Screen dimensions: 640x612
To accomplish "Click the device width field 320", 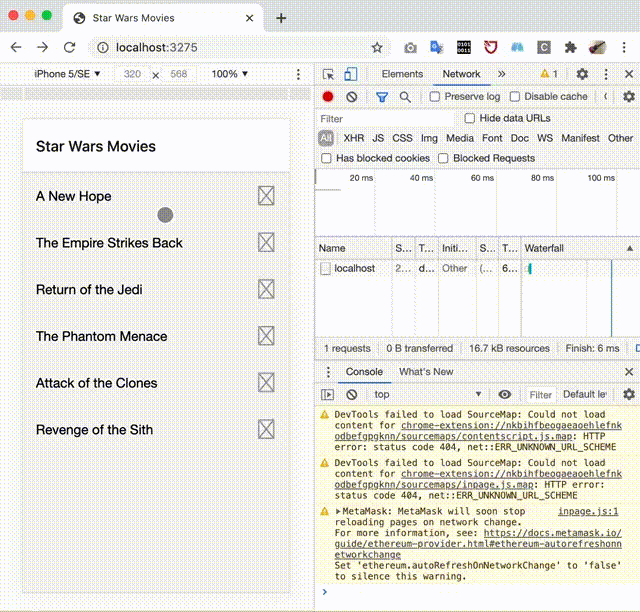I will coord(132,74).
